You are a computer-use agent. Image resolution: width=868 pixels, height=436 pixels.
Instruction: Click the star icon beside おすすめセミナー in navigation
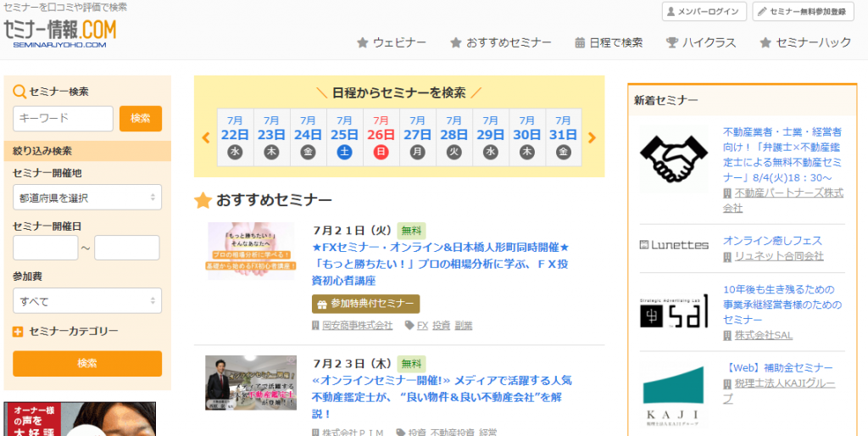click(455, 42)
